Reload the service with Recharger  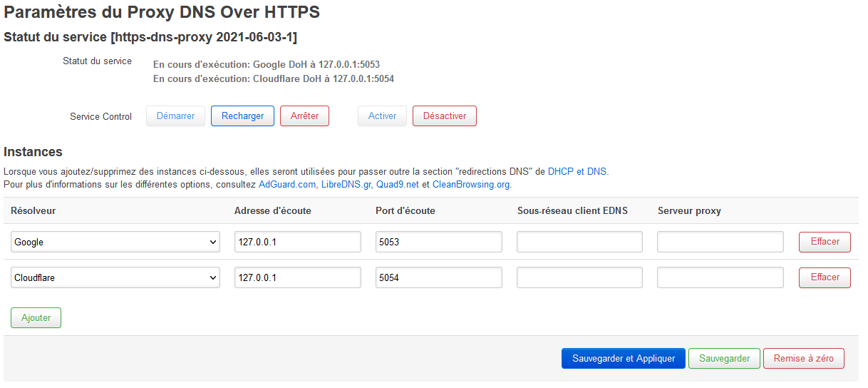coord(242,116)
